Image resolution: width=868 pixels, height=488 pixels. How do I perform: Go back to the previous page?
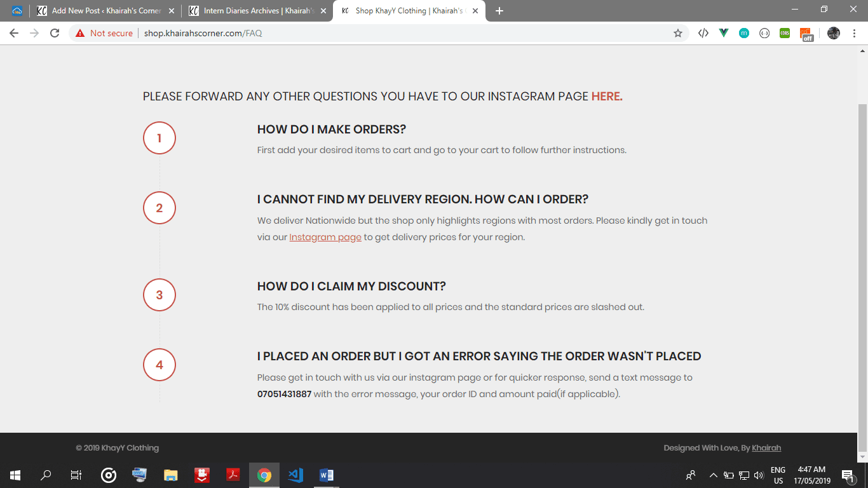point(14,33)
